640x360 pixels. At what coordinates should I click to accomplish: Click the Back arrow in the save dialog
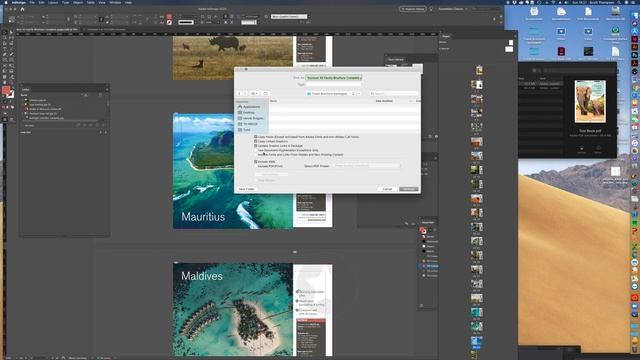(240, 93)
